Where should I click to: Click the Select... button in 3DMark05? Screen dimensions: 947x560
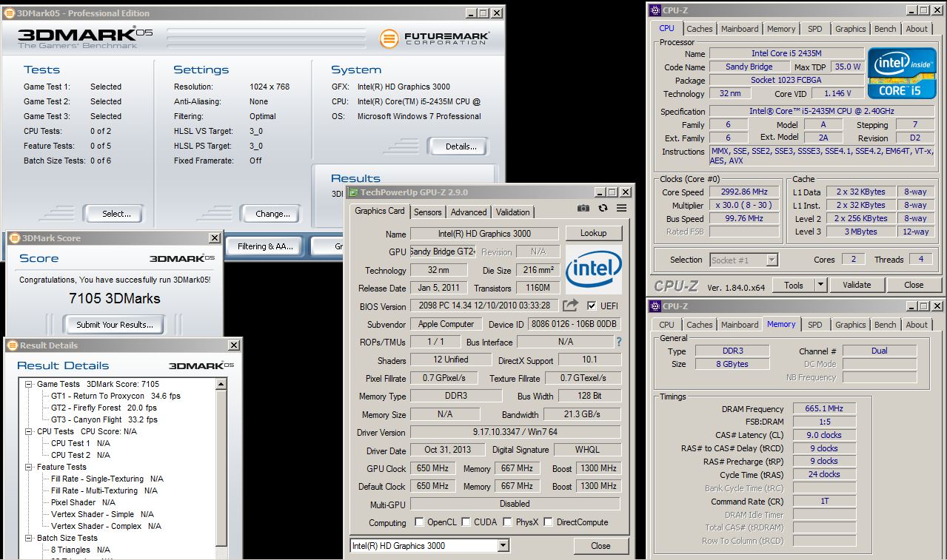click(116, 214)
